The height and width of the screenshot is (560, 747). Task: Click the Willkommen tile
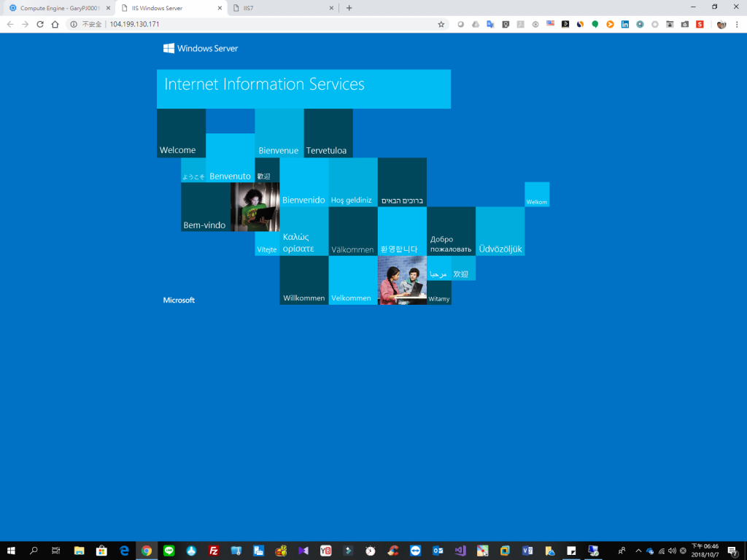click(x=304, y=281)
